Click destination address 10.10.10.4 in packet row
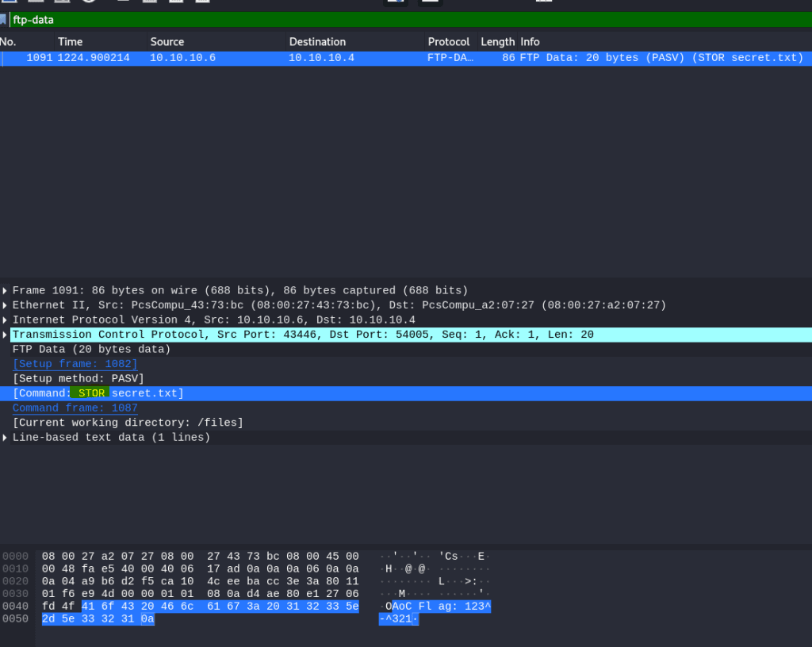Image resolution: width=812 pixels, height=647 pixels. tap(322, 58)
